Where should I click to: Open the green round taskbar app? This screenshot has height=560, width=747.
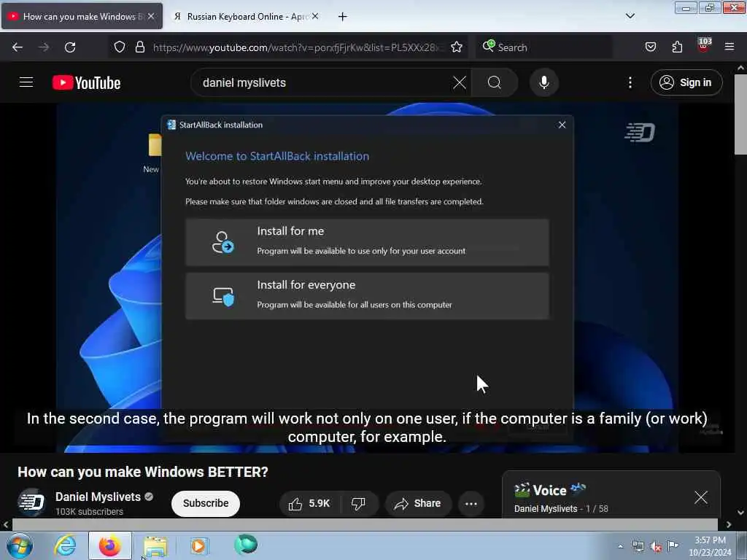click(245, 545)
